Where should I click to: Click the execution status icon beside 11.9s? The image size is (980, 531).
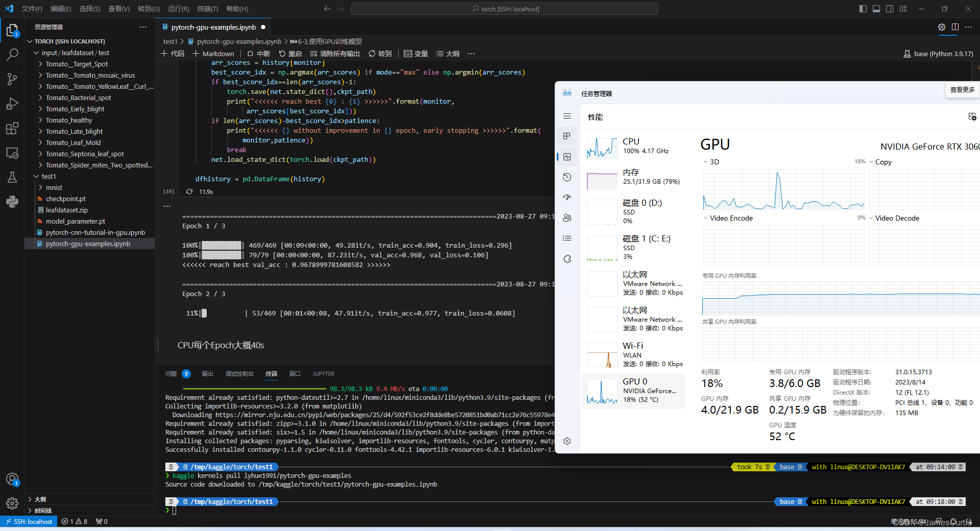(189, 191)
